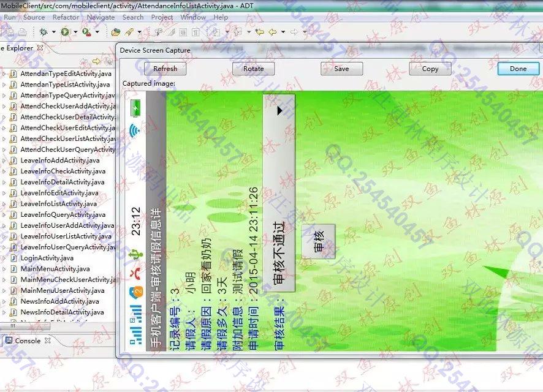Open the dropdown arrow next to Run
This screenshot has height=392, width=543.
[x=75, y=32]
